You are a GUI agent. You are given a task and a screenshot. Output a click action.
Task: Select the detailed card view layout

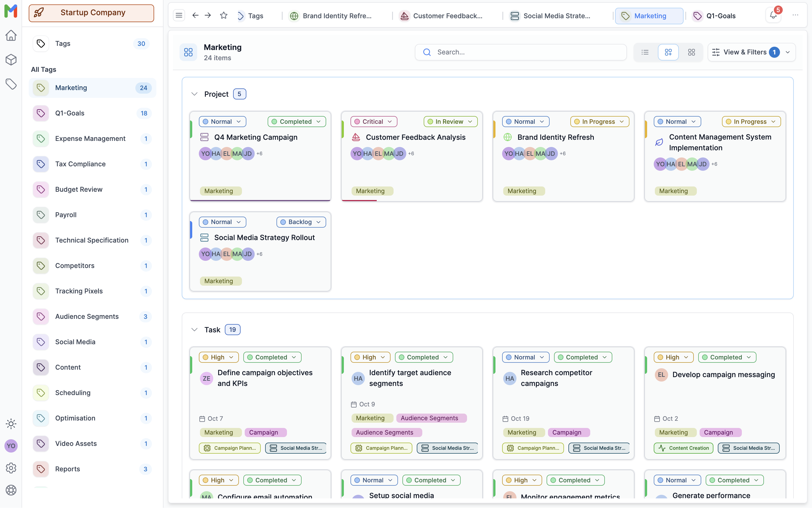click(668, 52)
